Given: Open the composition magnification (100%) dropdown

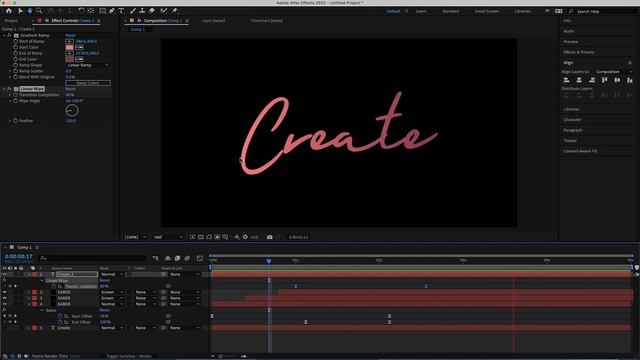Looking at the screenshot, I should (x=135, y=237).
